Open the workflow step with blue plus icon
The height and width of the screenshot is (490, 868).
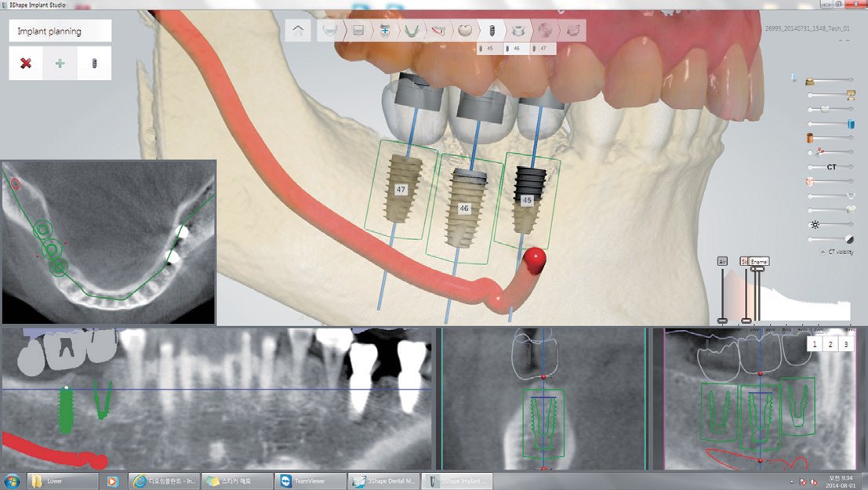384,30
